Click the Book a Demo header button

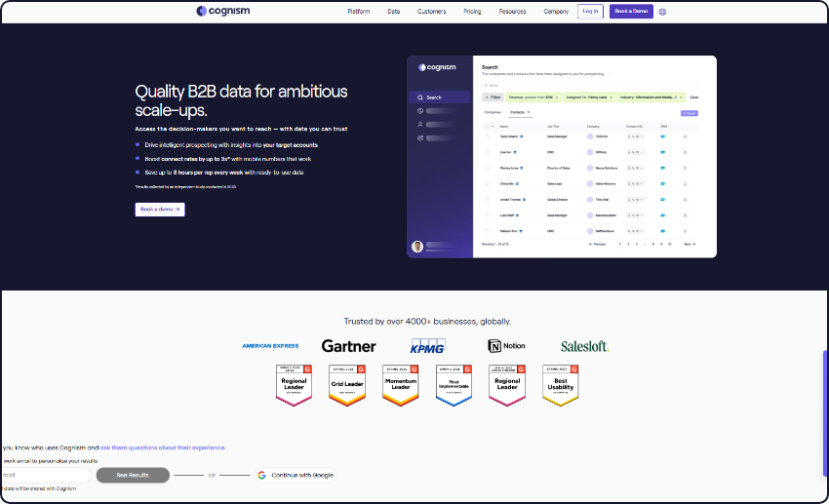[x=631, y=11]
